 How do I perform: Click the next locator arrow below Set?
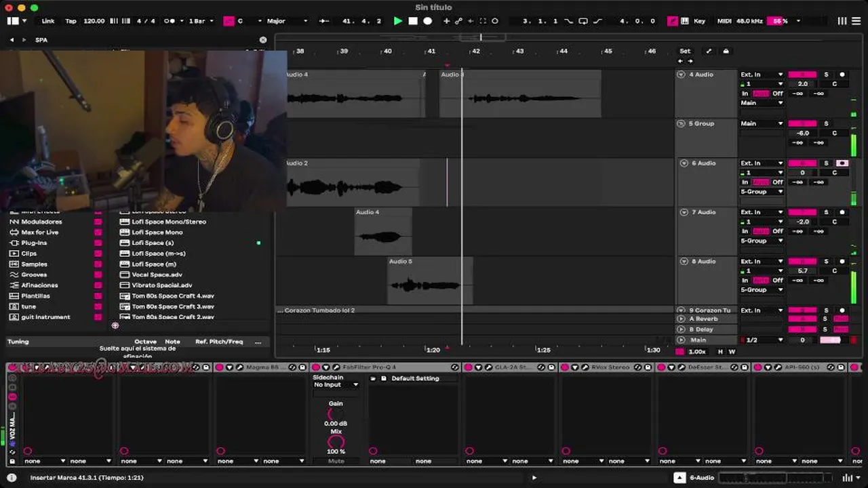[x=690, y=61]
